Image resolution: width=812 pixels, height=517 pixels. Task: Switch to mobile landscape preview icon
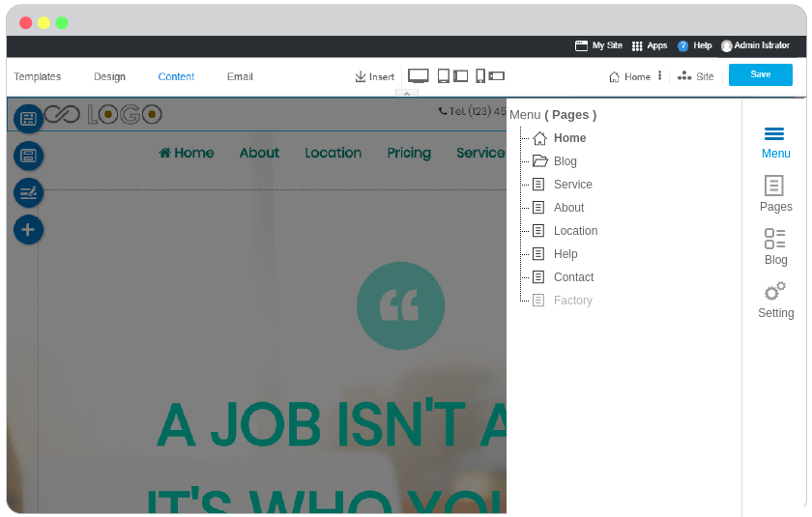[497, 76]
